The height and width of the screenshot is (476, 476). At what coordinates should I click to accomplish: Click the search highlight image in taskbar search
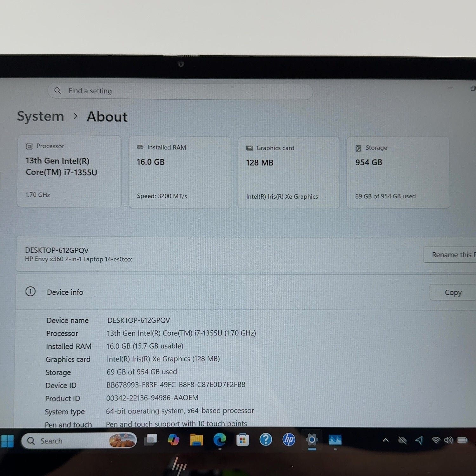(122, 440)
